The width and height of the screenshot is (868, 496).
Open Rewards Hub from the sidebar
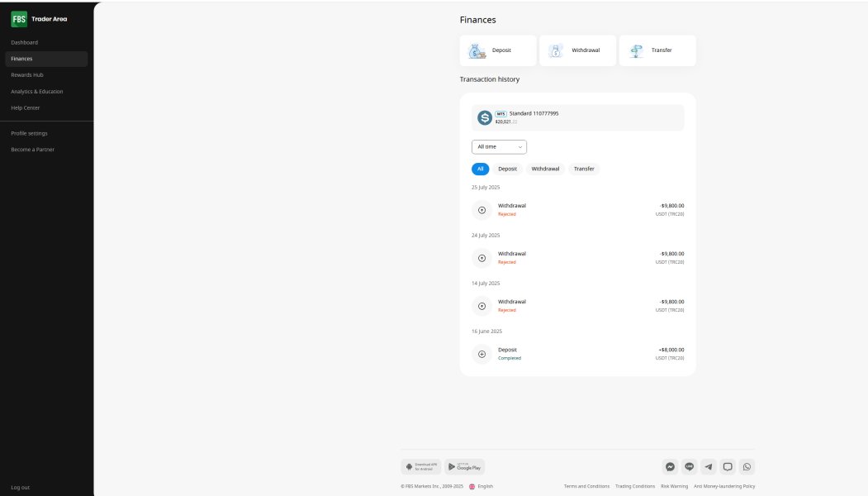pyautogui.click(x=27, y=75)
